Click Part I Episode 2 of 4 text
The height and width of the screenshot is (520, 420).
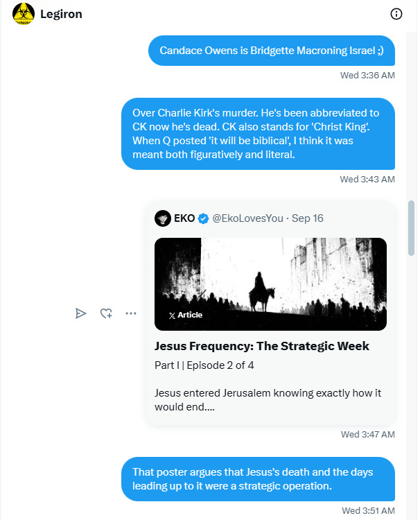[x=204, y=365]
